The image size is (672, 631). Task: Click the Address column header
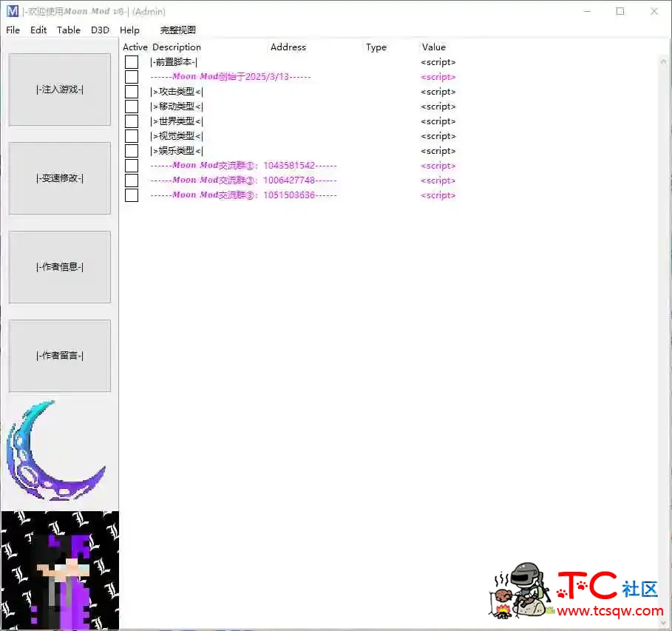coord(288,47)
